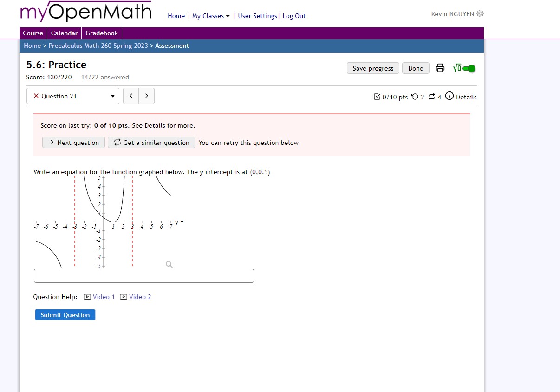The image size is (560, 392).
Task: Expand the My Classes dropdown menu
Action: 211,16
